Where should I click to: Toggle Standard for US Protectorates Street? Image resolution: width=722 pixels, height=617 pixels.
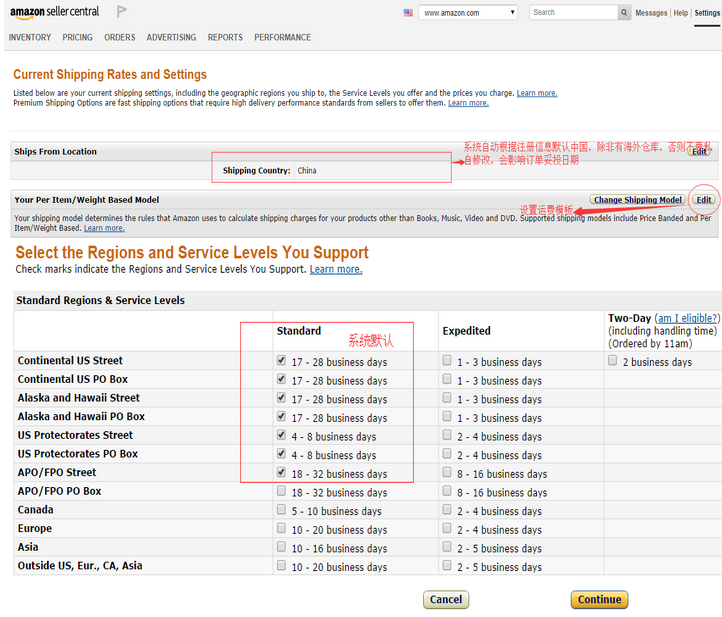(281, 435)
